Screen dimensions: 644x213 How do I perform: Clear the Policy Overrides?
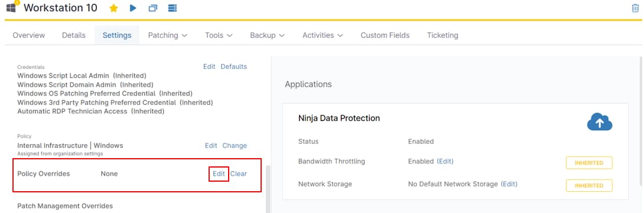click(239, 173)
